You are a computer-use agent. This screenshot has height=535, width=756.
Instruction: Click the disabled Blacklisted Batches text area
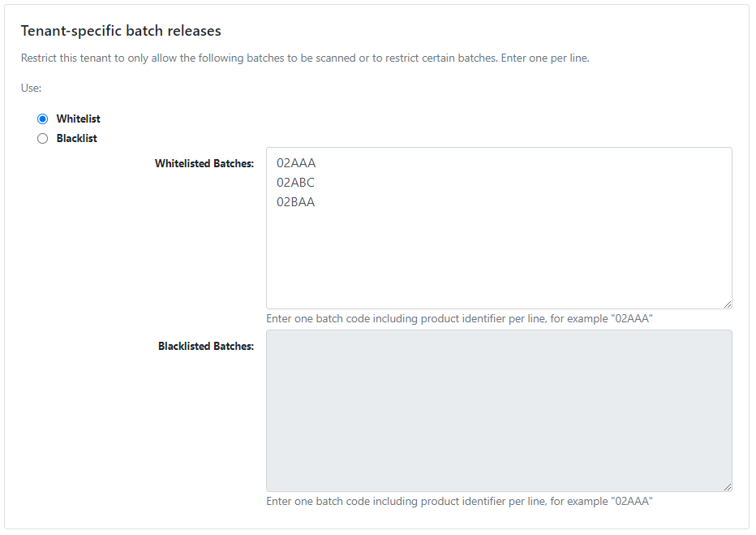(x=498, y=410)
